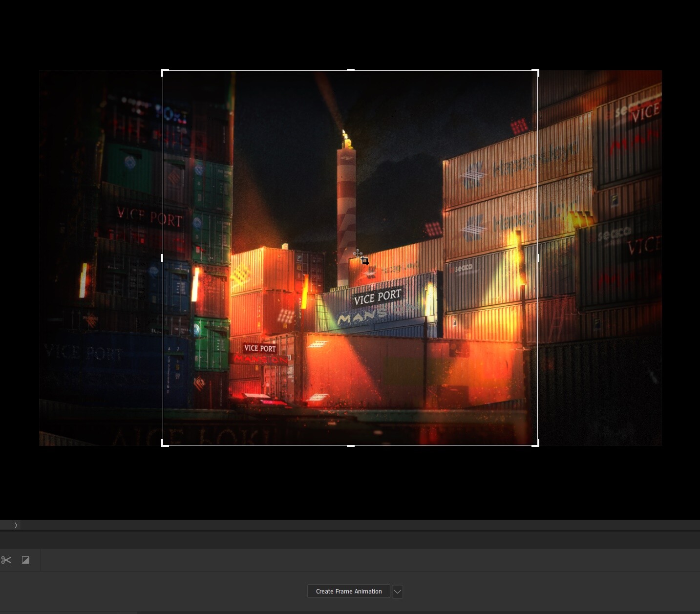This screenshot has width=700, height=614.
Task: Expand the status bar chevron arrow
Action: [16, 525]
